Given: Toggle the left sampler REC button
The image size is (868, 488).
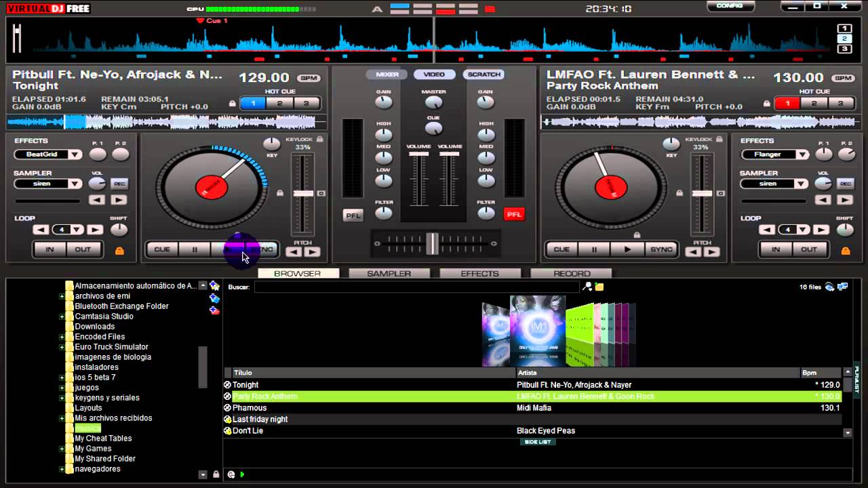Looking at the screenshot, I should [x=119, y=184].
